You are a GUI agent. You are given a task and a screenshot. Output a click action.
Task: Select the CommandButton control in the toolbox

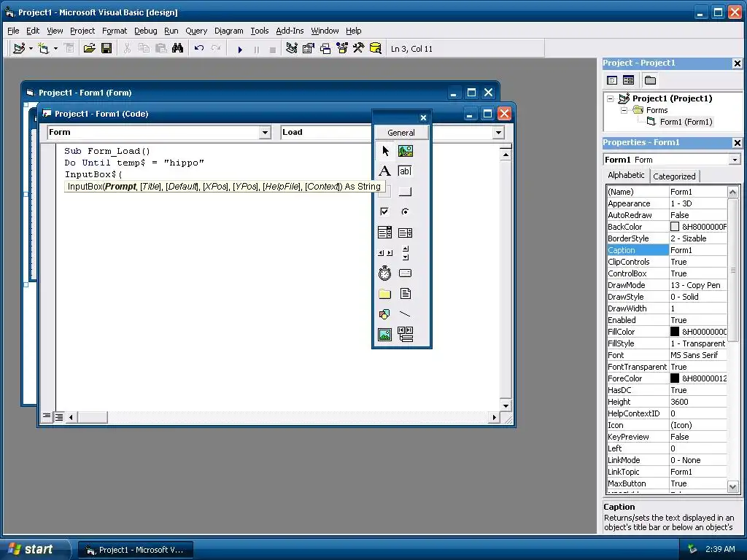click(406, 192)
